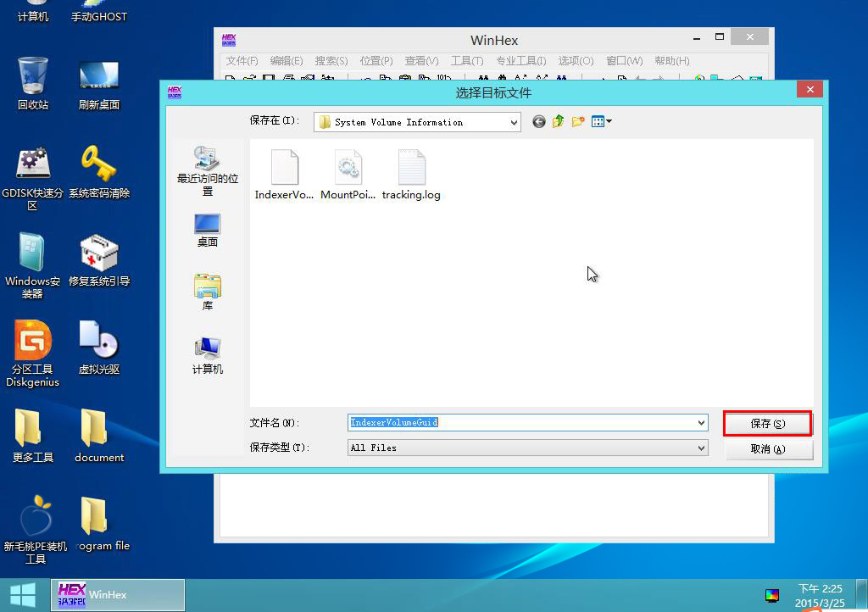868x612 pixels.
Task: Open the document folder on desktop
Action: point(99,436)
